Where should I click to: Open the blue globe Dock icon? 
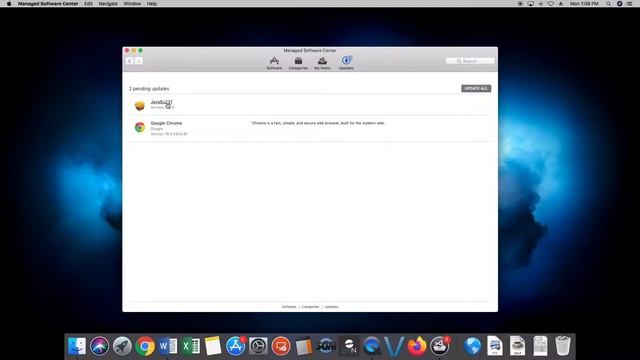coord(472,346)
